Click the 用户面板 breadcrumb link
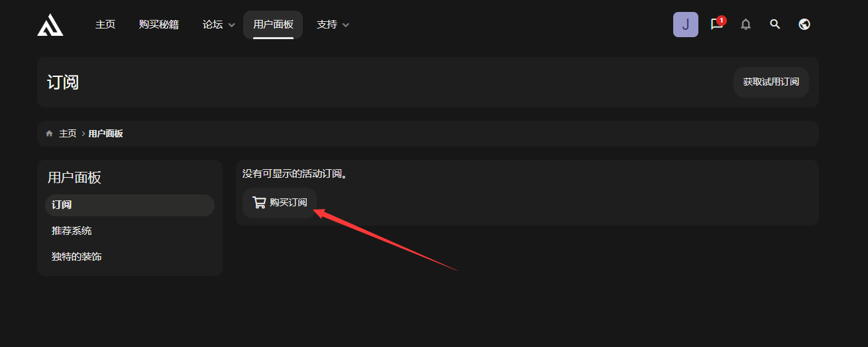 (105, 133)
